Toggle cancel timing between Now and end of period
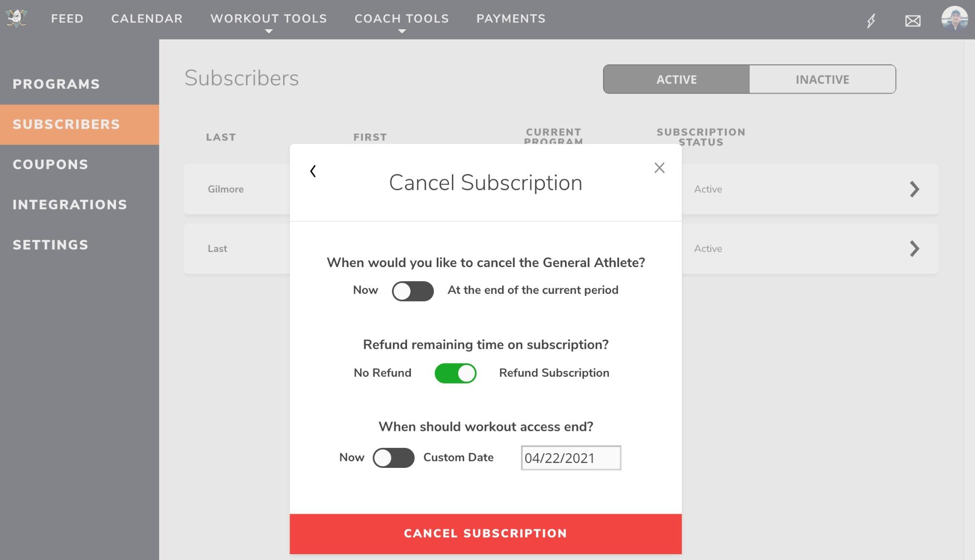 click(412, 291)
